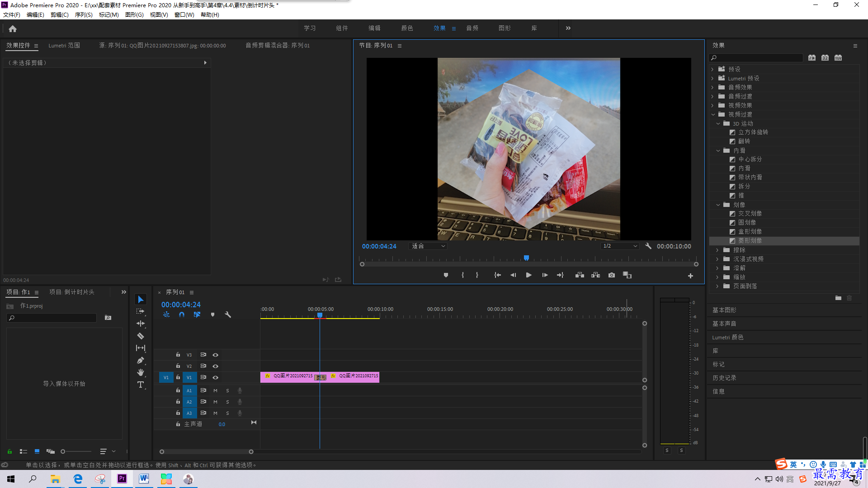
Task: Open 历史记录 panel
Action: (x=724, y=378)
